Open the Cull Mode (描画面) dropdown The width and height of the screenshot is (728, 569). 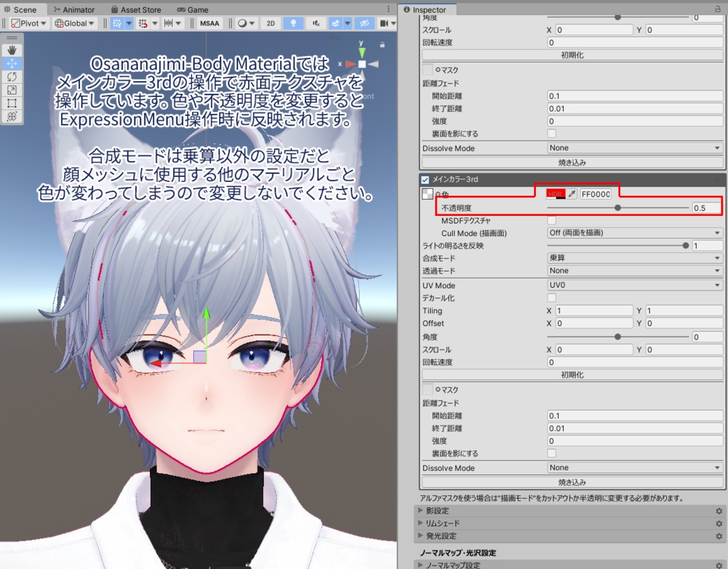[x=635, y=233]
